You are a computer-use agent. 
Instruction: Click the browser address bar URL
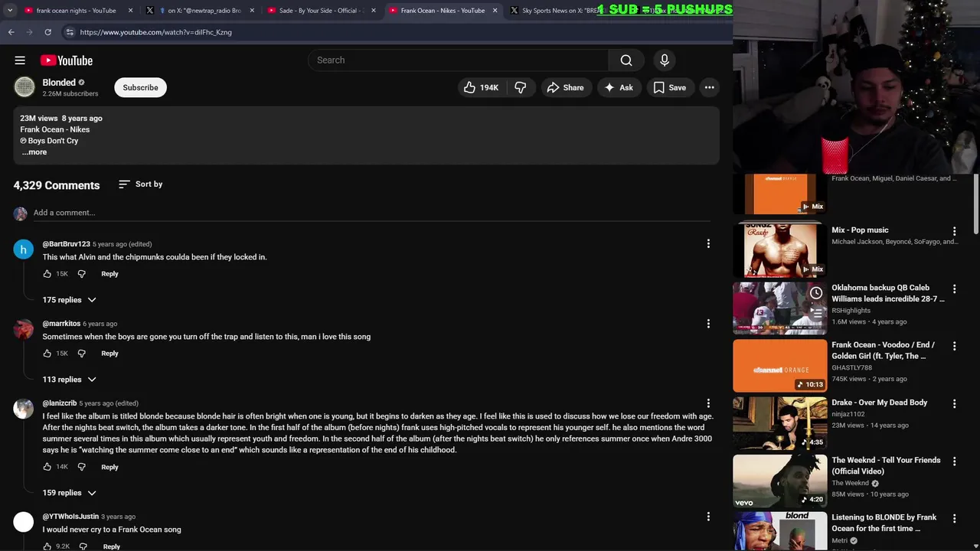tap(155, 32)
